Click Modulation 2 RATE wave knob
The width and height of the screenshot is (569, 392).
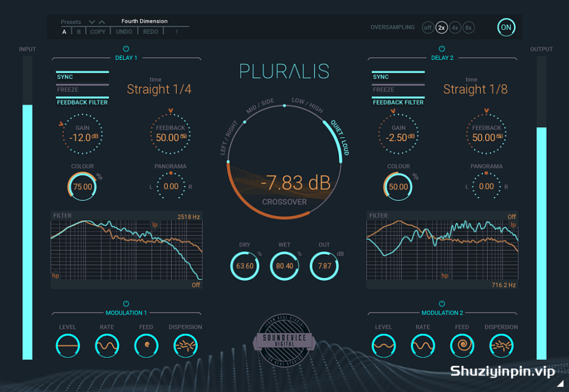pyautogui.click(x=423, y=345)
